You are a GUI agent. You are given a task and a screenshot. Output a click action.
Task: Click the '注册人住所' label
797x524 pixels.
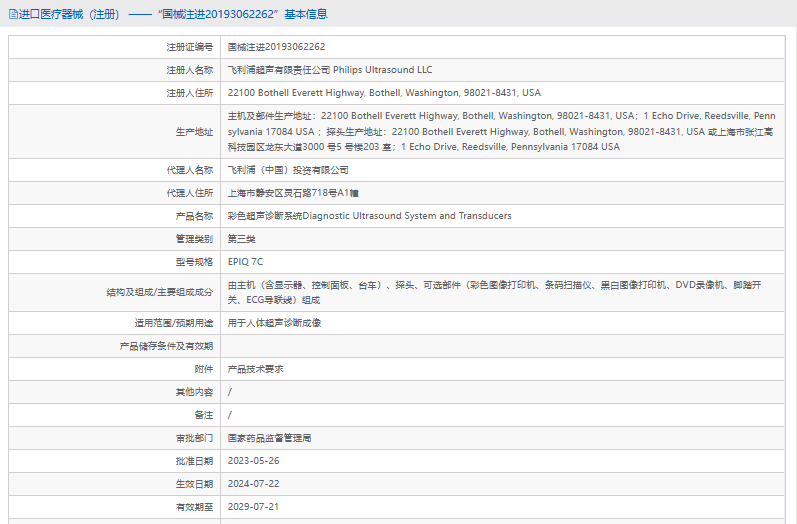(x=190, y=93)
